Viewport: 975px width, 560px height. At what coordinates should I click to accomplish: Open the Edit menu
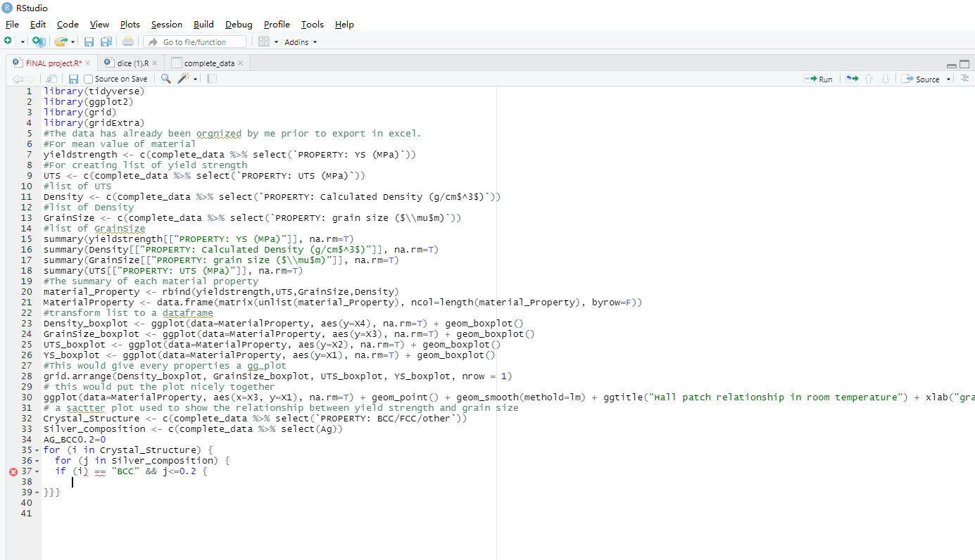click(x=38, y=25)
